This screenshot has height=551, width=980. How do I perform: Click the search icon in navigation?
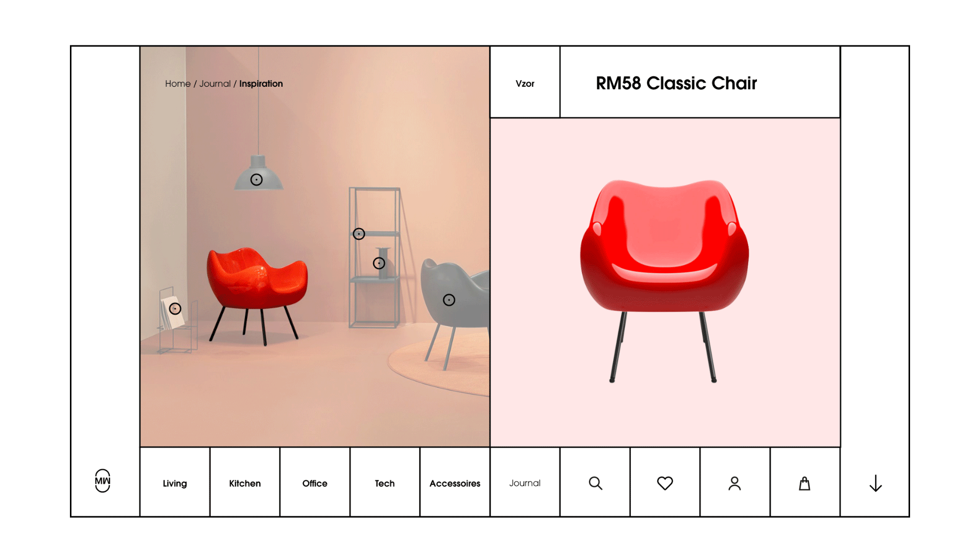click(595, 483)
